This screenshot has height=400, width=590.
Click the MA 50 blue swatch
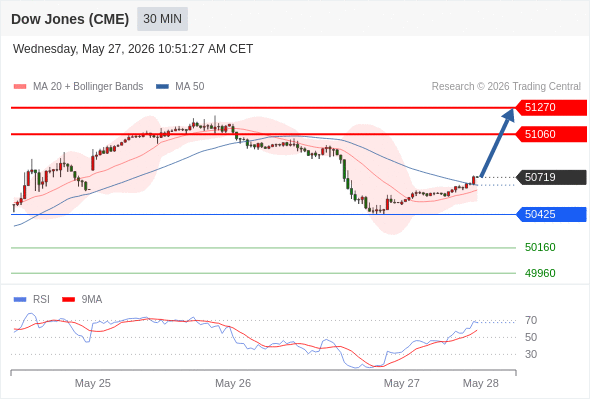(x=162, y=87)
